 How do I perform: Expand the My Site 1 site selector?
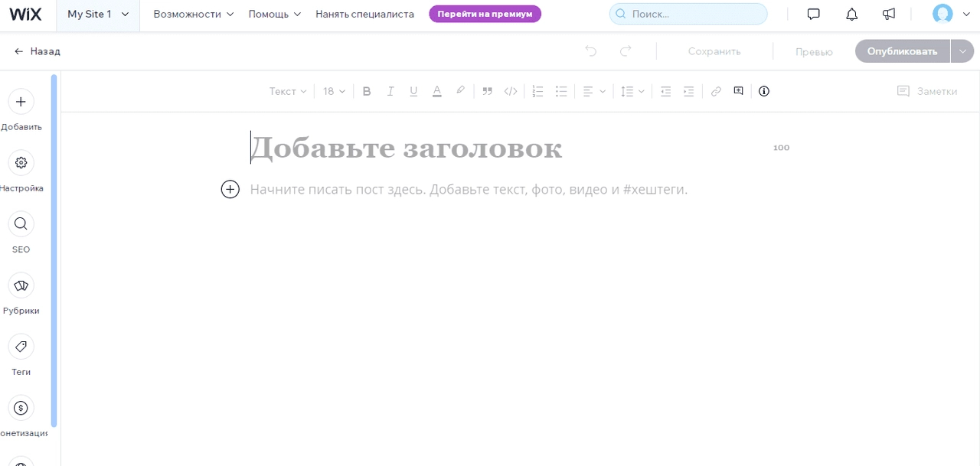[98, 14]
